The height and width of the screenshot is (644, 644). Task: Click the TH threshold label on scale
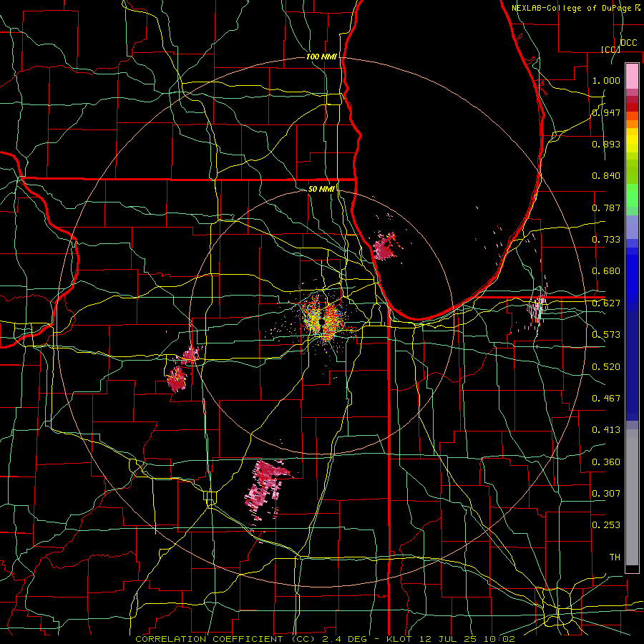pyautogui.click(x=615, y=557)
